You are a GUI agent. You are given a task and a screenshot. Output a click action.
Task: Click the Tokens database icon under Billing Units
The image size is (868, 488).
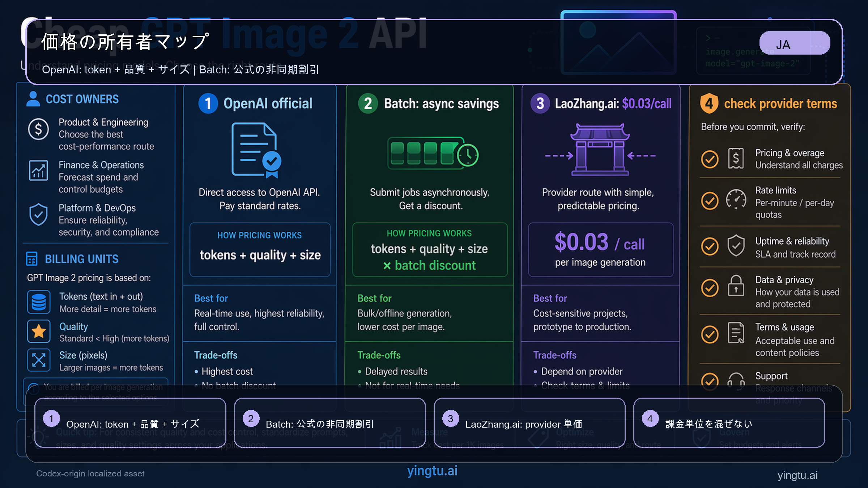point(39,301)
